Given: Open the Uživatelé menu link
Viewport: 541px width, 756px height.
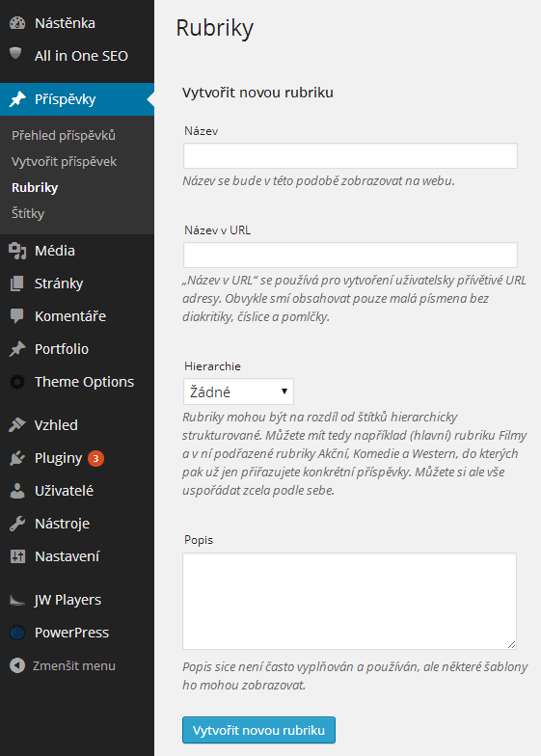Looking at the screenshot, I should pyautogui.click(x=64, y=491).
